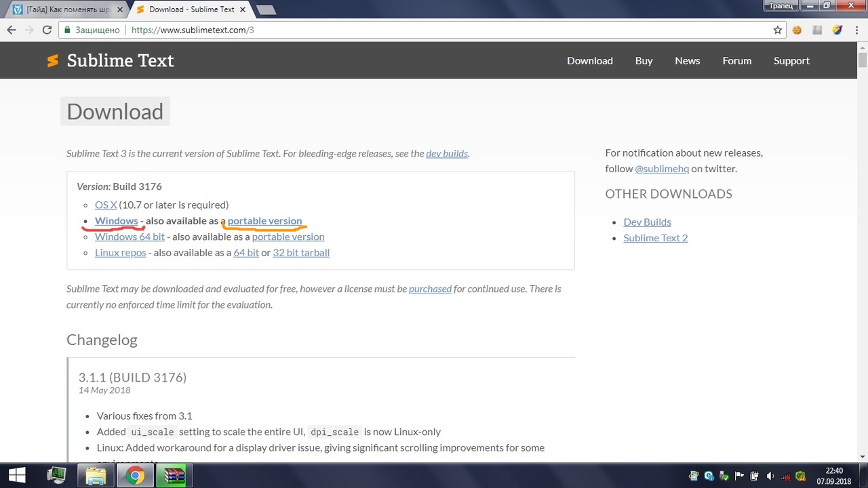868x488 pixels.
Task: Open the clock showing 22:40
Action: pyautogui.click(x=834, y=476)
